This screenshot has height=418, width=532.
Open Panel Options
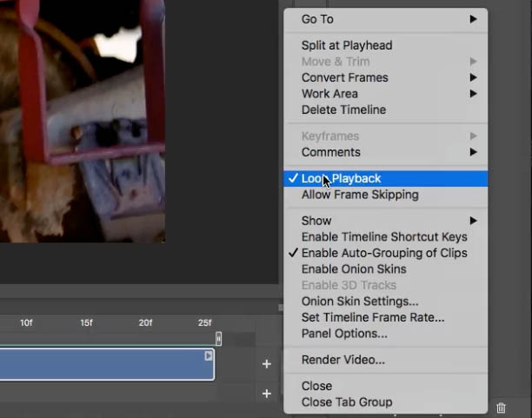pos(385,334)
